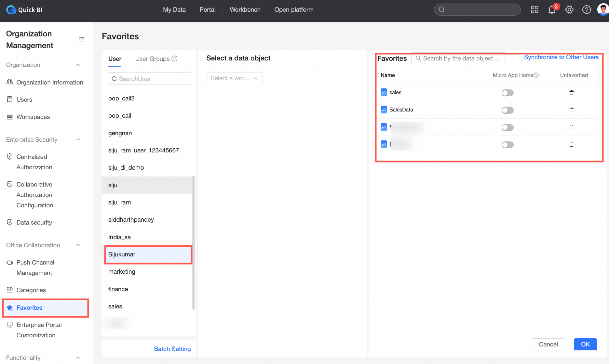Image resolution: width=609 pixels, height=364 pixels.
Task: Open the help question mark icon
Action: click(587, 10)
